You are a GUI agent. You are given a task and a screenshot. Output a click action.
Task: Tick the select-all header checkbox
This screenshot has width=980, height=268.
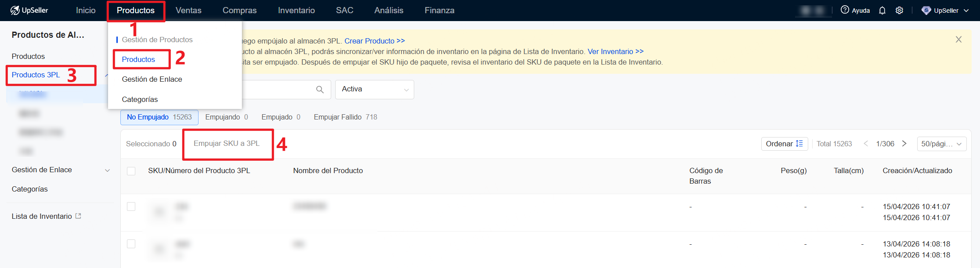click(131, 171)
